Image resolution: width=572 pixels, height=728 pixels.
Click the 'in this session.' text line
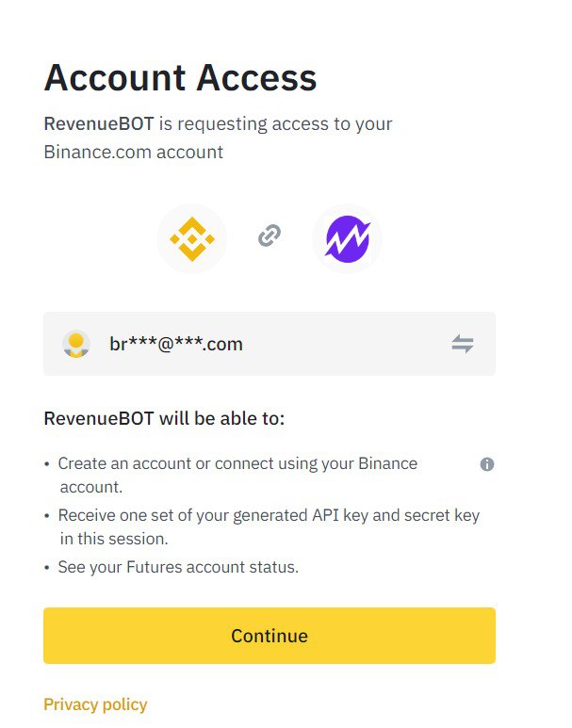[114, 539]
